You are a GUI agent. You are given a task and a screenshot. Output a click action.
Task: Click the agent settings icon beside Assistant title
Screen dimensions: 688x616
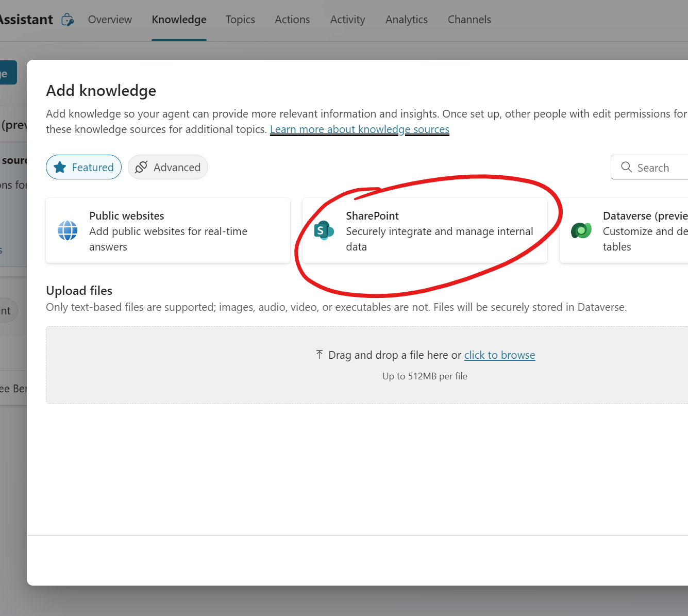tap(68, 20)
